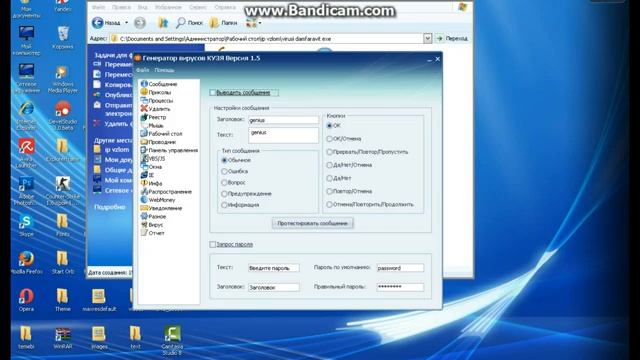Open the Инфа sidebar section
This screenshot has width=640, height=360.
[151, 183]
